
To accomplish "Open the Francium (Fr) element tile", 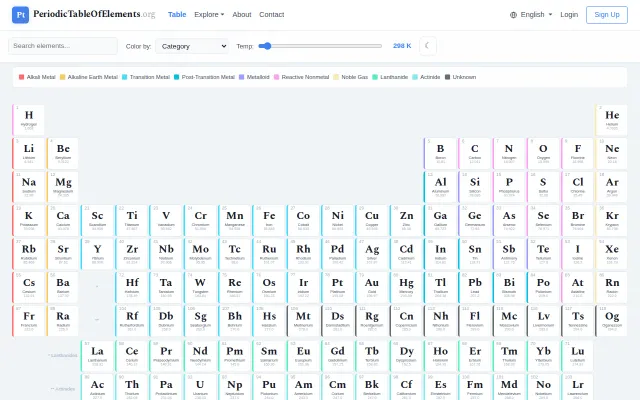I will click(x=29, y=320).
